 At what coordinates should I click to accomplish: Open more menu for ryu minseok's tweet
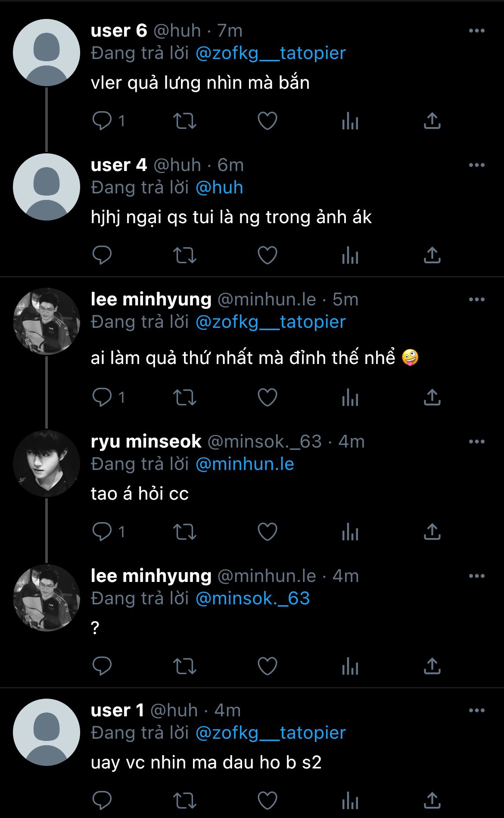[476, 442]
